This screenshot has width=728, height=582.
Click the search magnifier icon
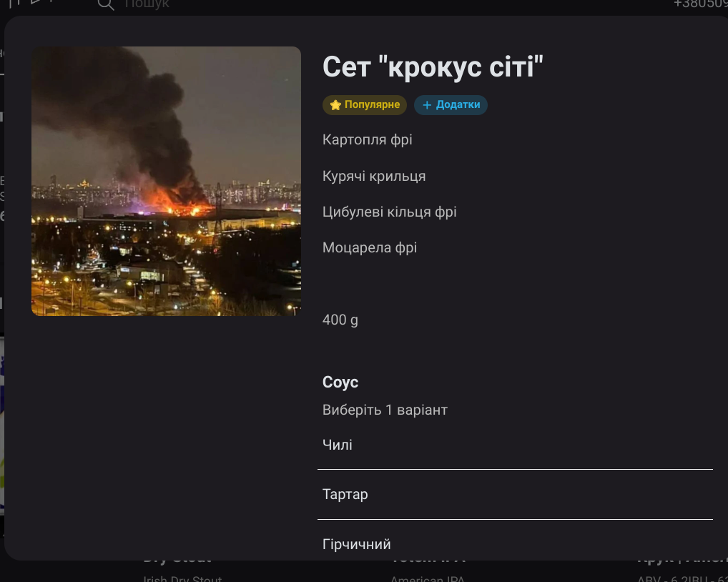click(x=106, y=4)
